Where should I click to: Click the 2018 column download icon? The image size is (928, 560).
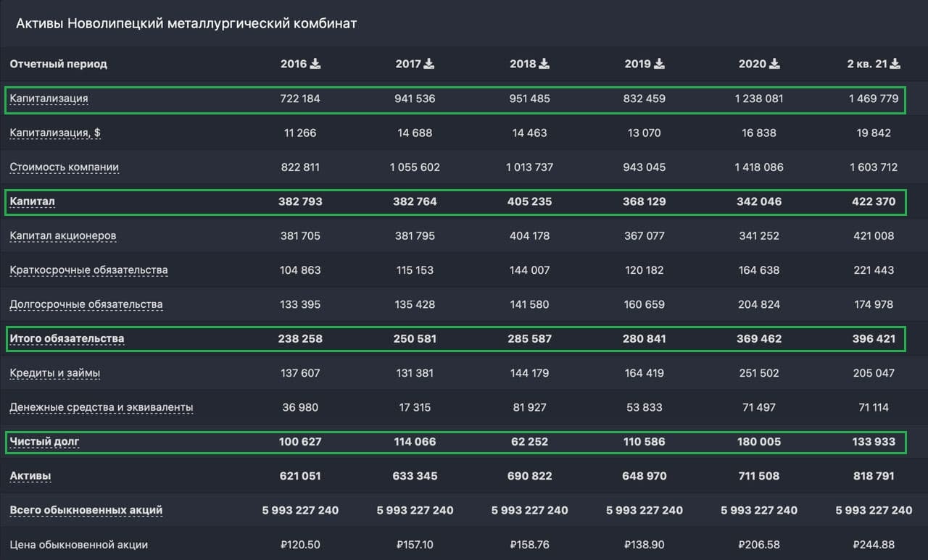tap(544, 64)
